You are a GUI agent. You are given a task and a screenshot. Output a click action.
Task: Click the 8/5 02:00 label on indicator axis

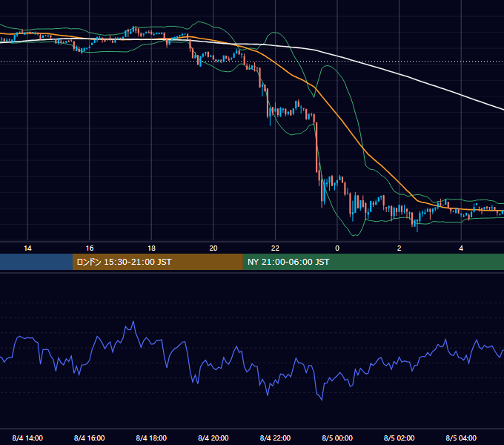pyautogui.click(x=399, y=438)
